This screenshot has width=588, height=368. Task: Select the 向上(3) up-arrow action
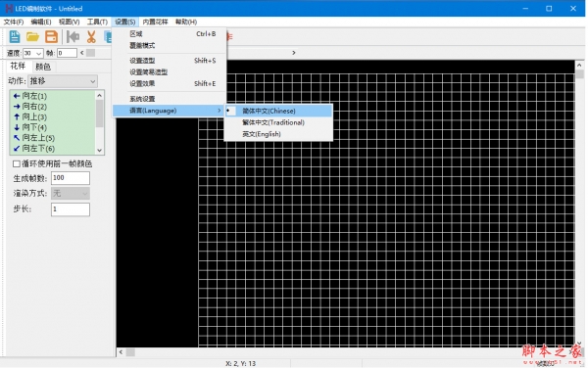[53, 117]
